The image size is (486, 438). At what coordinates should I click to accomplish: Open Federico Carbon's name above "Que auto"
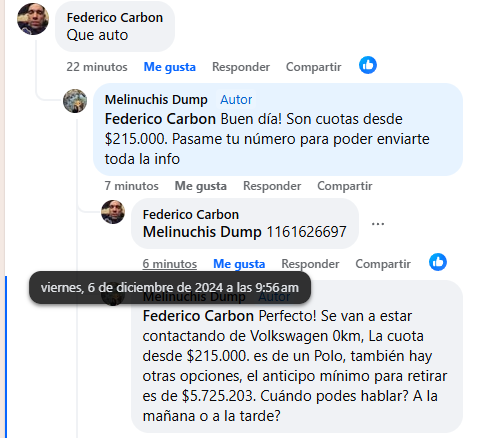115,18
